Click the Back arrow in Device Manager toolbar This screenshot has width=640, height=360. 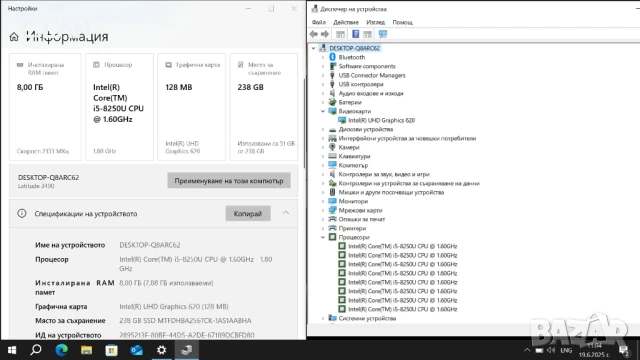[313, 34]
